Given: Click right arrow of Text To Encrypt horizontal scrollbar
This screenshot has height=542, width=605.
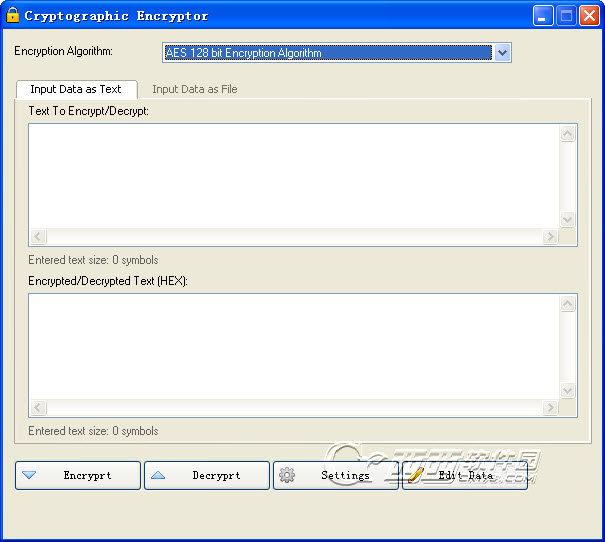Looking at the screenshot, I should pyautogui.click(x=550, y=236).
